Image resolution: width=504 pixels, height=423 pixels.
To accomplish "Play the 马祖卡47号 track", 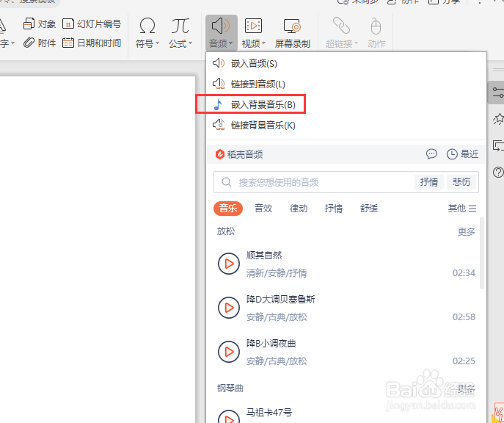I will [x=229, y=417].
